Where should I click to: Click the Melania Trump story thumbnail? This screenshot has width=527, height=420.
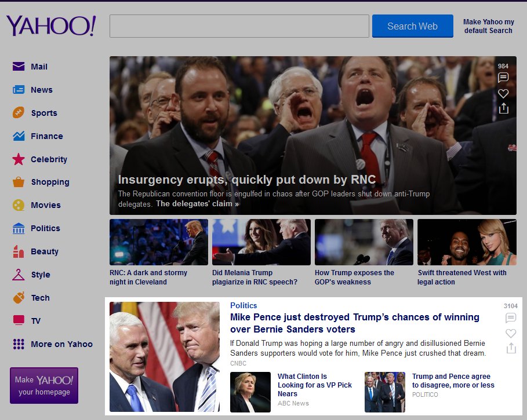261,242
